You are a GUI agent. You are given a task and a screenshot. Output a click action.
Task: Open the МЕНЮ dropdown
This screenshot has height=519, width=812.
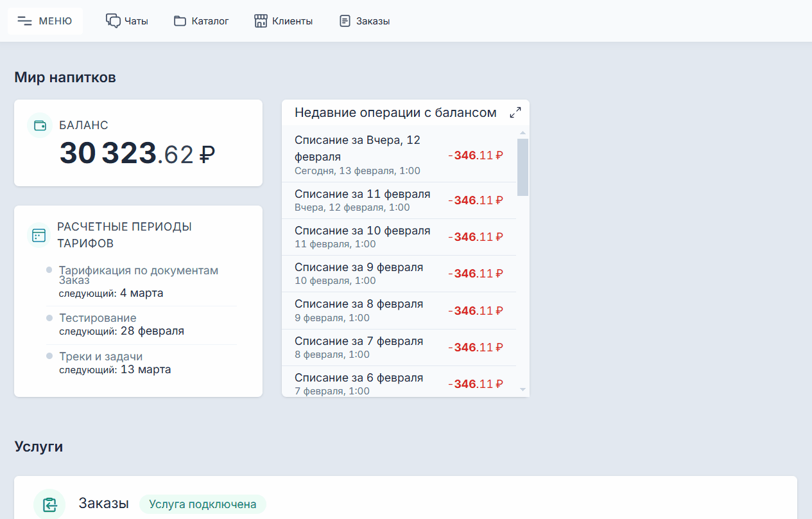pos(45,20)
